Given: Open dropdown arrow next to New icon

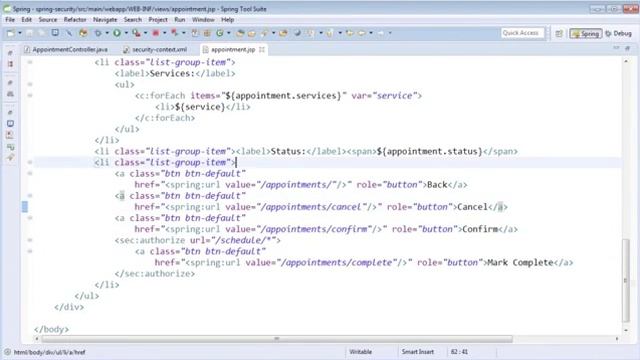Looking at the screenshot, I should pos(20,33).
